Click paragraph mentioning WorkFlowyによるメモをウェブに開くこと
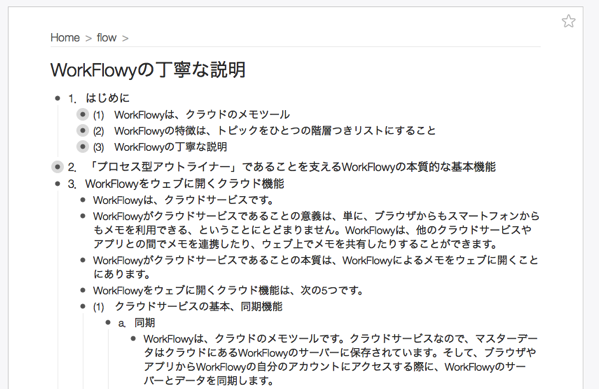 [x=316, y=267]
